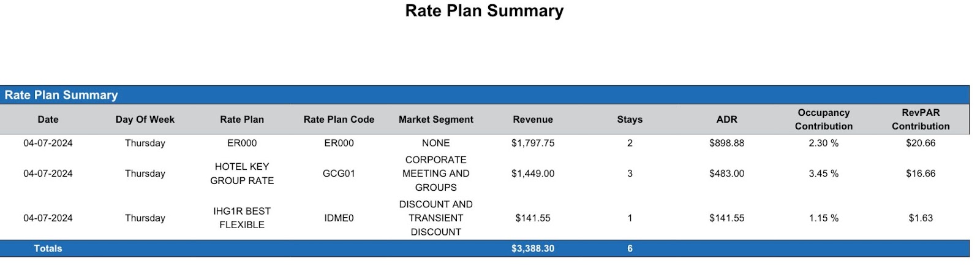The height and width of the screenshot is (276, 980).
Task: Click the IHG1R BEST FLEXIBLE rate plan cell
Action: click(x=242, y=218)
